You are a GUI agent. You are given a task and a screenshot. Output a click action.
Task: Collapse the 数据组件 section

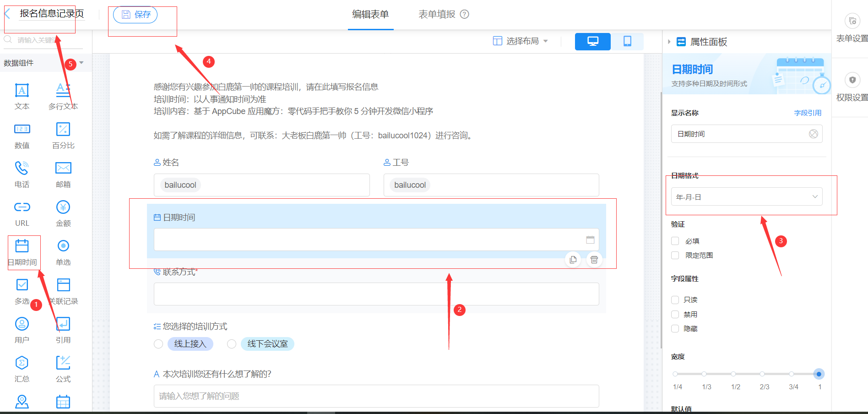(x=81, y=63)
